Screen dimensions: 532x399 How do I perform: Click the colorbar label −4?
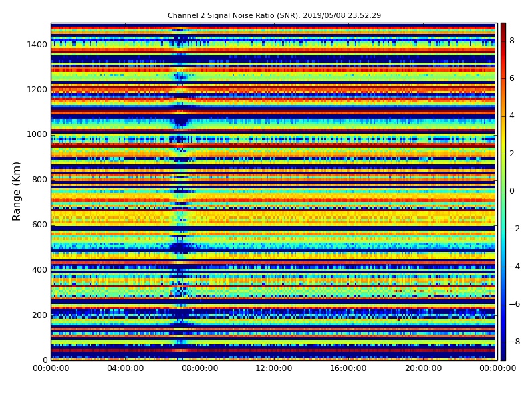[x=515, y=267]
